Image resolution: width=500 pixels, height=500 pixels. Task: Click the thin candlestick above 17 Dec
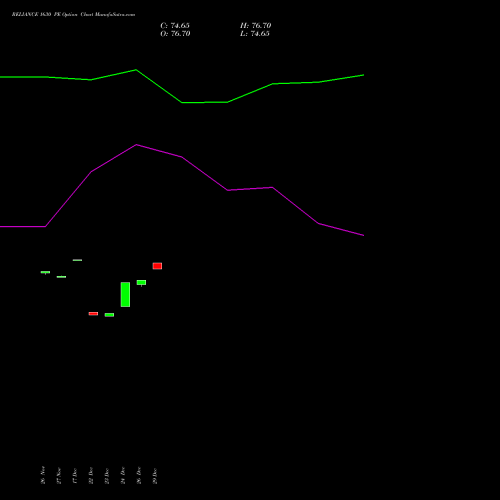[77, 260]
